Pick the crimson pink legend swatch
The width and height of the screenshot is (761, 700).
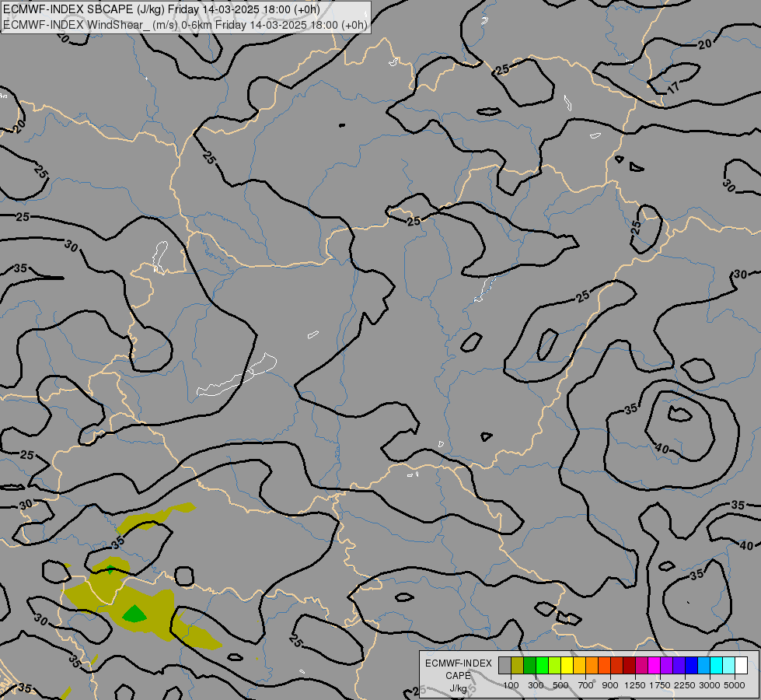(x=641, y=665)
